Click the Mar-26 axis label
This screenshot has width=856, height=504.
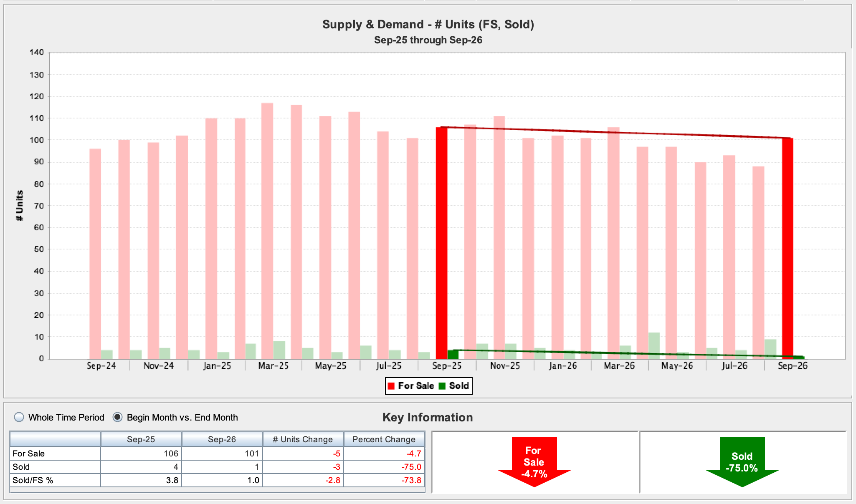619,366
